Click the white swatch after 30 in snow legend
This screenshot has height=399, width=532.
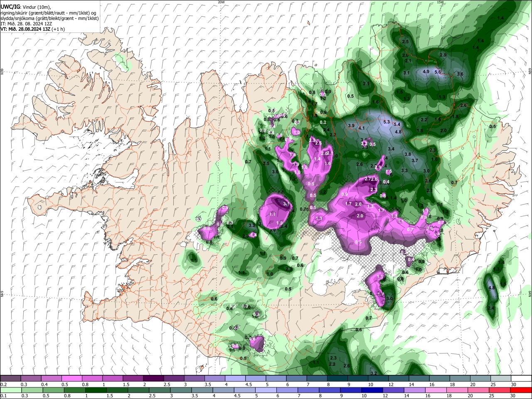520,379
